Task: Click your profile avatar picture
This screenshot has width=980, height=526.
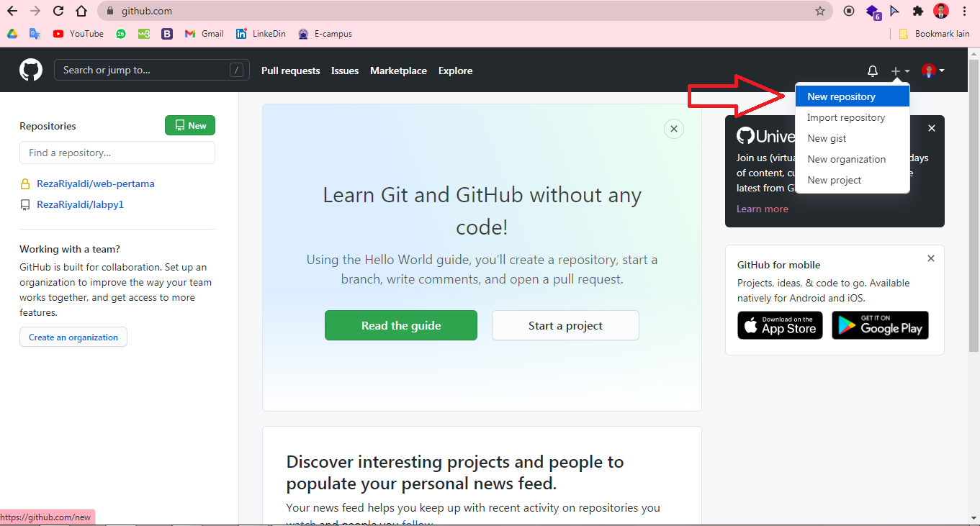Action: click(x=929, y=71)
